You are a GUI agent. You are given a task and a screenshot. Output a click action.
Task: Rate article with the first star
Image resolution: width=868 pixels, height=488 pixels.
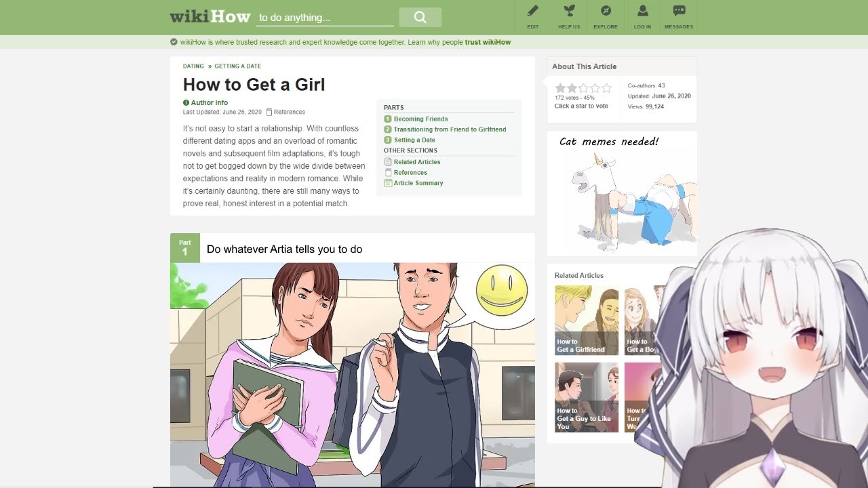tap(560, 88)
